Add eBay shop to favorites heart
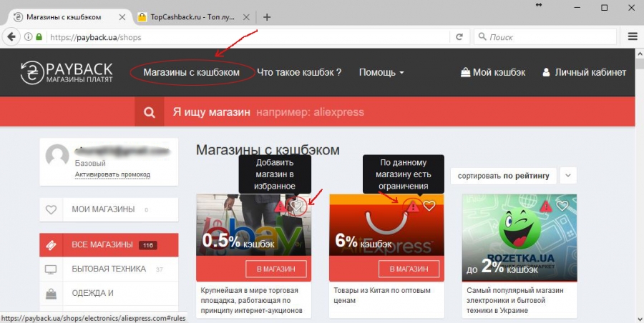This screenshot has width=644, height=323. [x=296, y=206]
